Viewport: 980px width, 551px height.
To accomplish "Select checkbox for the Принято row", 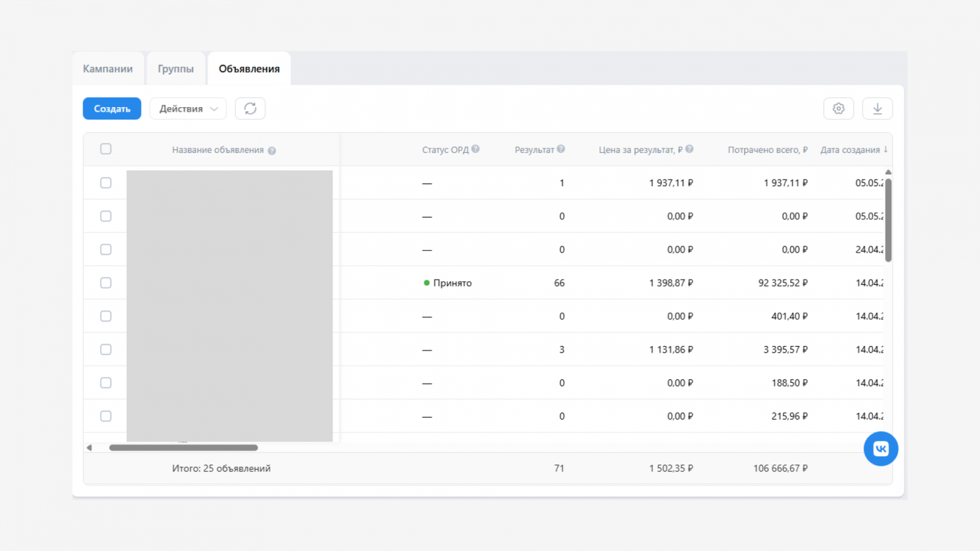I will [106, 283].
